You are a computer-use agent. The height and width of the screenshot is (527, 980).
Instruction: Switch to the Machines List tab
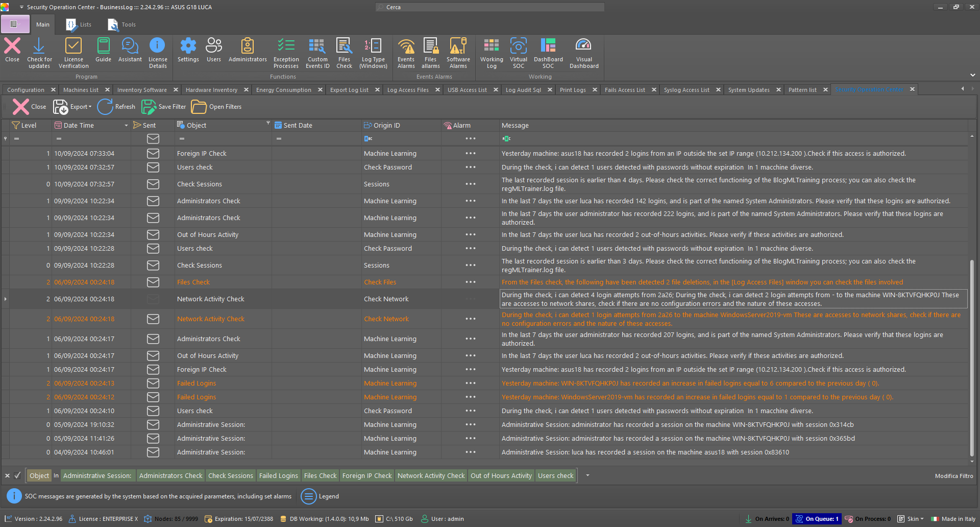[x=81, y=89]
